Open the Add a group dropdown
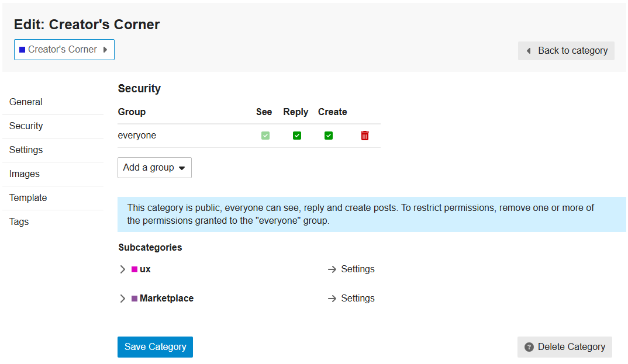 (x=154, y=168)
